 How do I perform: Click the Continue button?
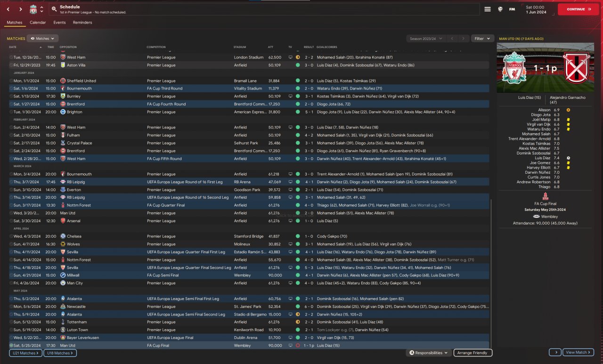[x=578, y=9]
